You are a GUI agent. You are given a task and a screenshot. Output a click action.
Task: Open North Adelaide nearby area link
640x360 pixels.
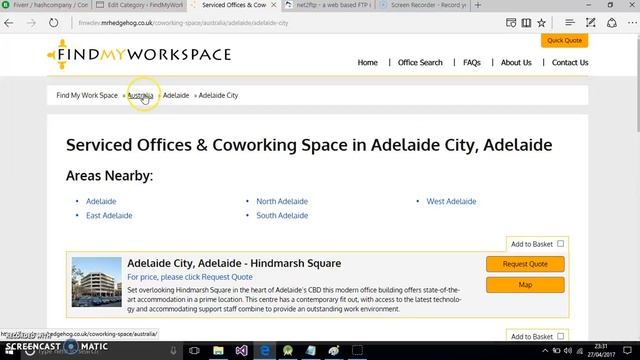click(282, 201)
